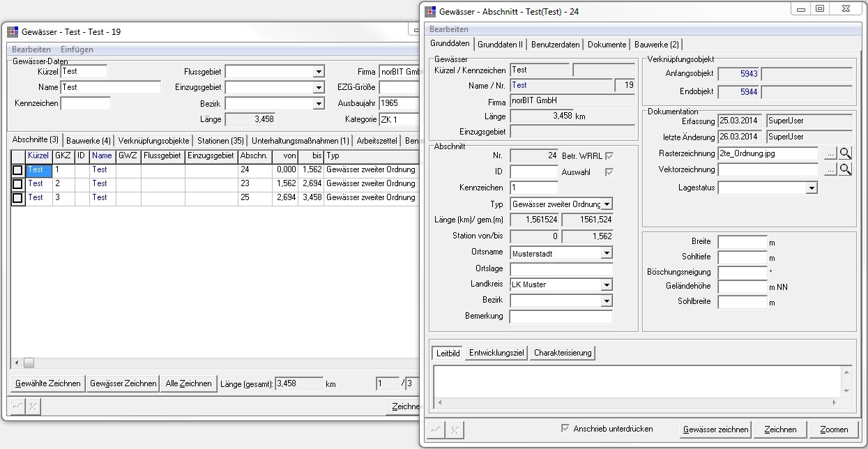Click the section table's horizontal scrollbar thumb
This screenshot has width=868, height=449.
[x=29, y=363]
